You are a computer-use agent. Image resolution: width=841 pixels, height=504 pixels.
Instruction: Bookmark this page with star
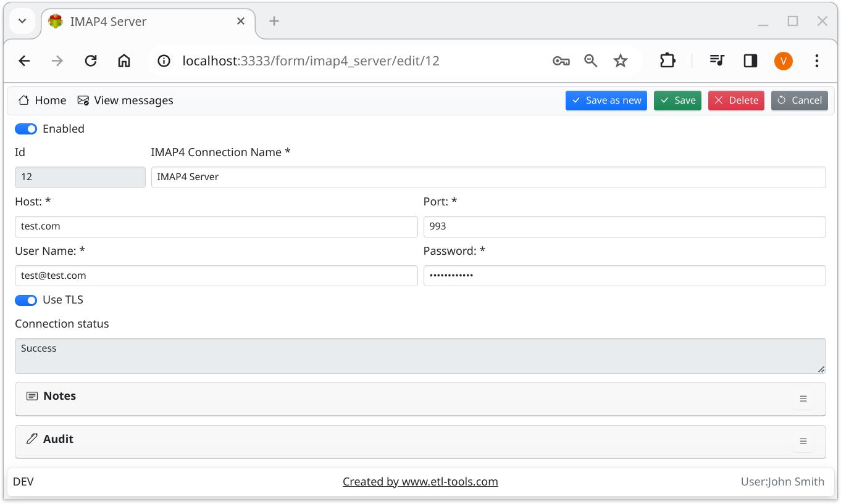(x=621, y=60)
